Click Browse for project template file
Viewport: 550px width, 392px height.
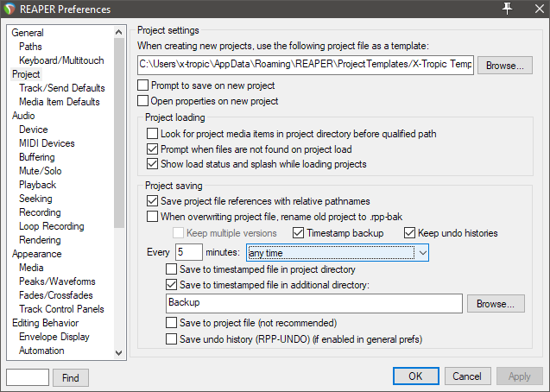click(x=505, y=66)
